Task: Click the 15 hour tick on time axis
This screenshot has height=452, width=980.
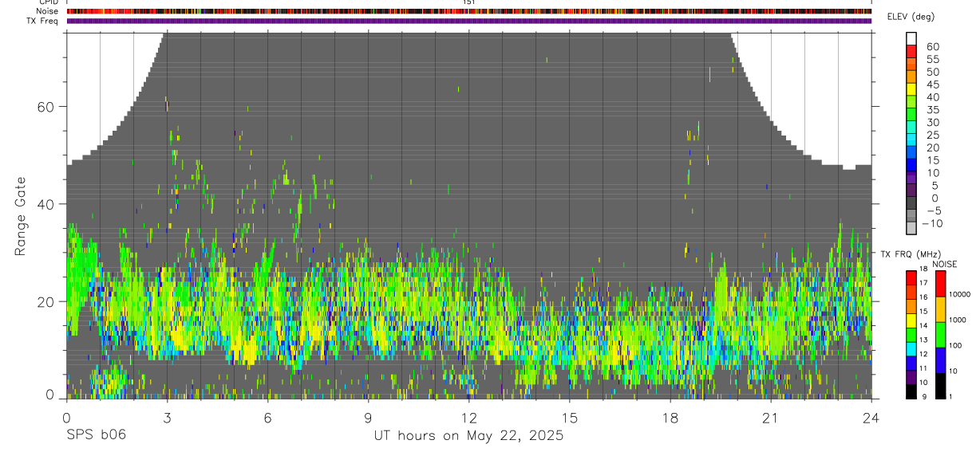Action: pyautogui.click(x=570, y=417)
